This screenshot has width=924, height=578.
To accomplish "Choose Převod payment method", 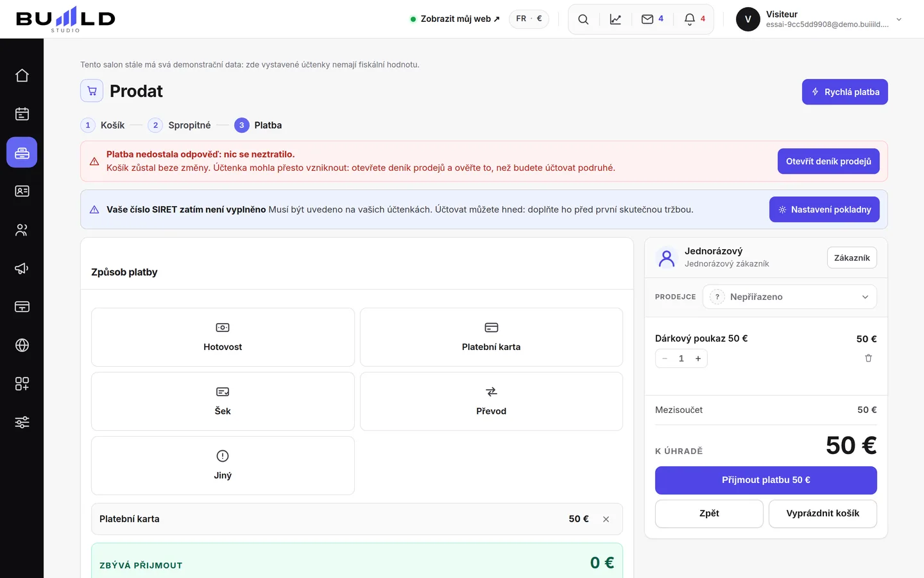I will tap(492, 401).
